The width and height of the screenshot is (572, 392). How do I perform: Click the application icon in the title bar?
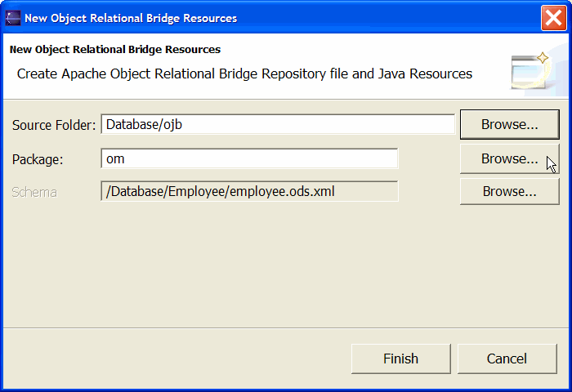(x=13, y=18)
